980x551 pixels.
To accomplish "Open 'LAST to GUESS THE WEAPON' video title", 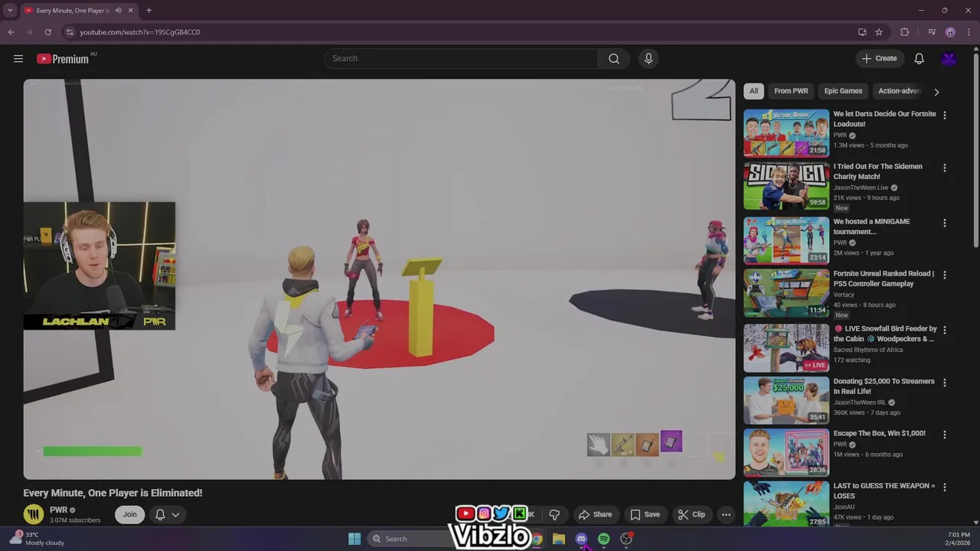I will [x=884, y=491].
